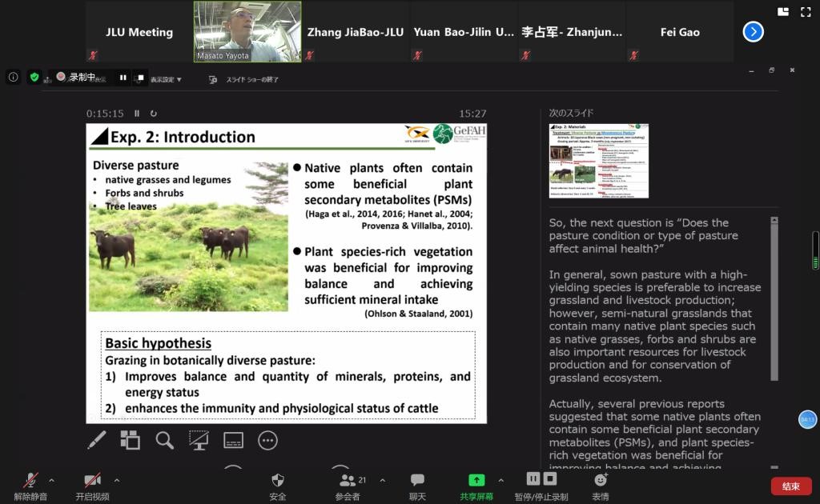Open more slideshow options ellipsis
The image size is (820, 504).
pyautogui.click(x=267, y=440)
